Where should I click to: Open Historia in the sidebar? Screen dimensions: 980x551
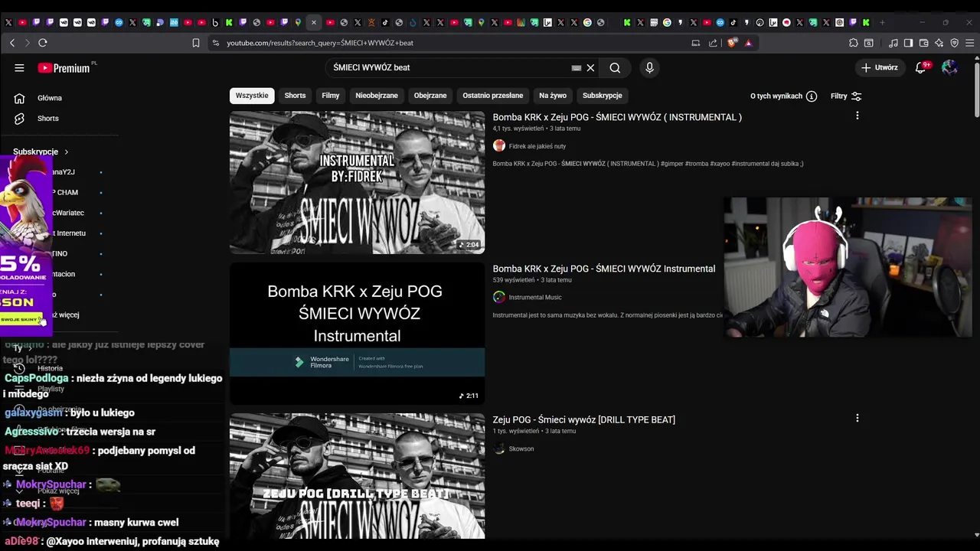coord(50,368)
